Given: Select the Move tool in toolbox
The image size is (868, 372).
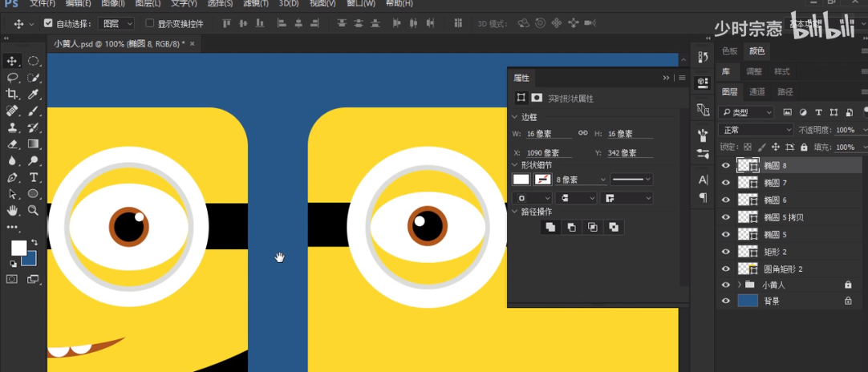Looking at the screenshot, I should point(12,61).
